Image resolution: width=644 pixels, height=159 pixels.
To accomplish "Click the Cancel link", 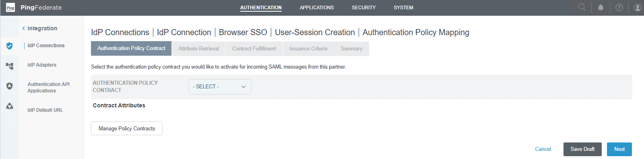I will coord(543,149).
